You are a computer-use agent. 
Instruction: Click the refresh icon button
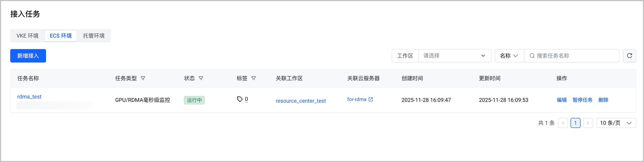point(629,56)
